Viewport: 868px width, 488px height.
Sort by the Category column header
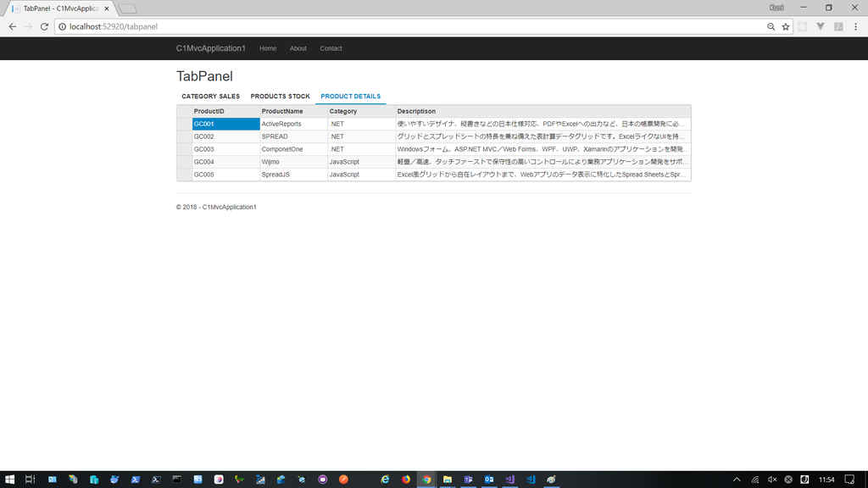pos(361,111)
